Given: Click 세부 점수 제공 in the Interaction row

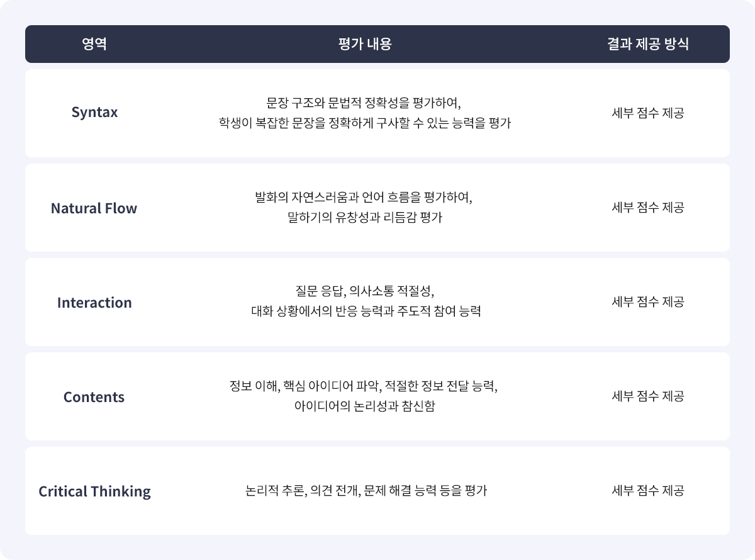Looking at the screenshot, I should click(647, 302).
